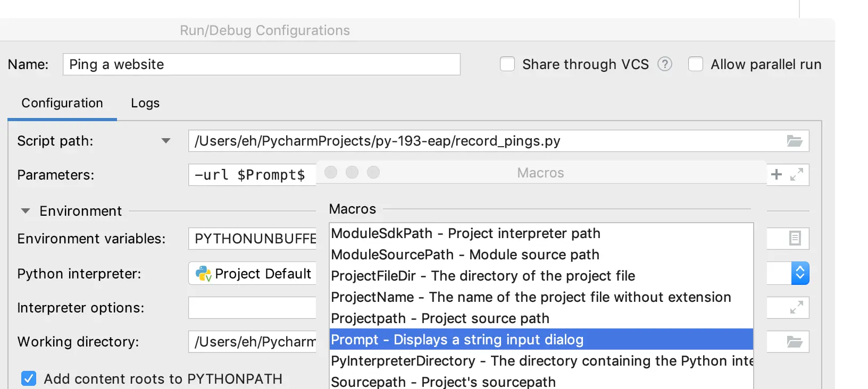The width and height of the screenshot is (868, 389).
Task: Enable Share through VCS checkbox
Action: pyautogui.click(x=507, y=64)
